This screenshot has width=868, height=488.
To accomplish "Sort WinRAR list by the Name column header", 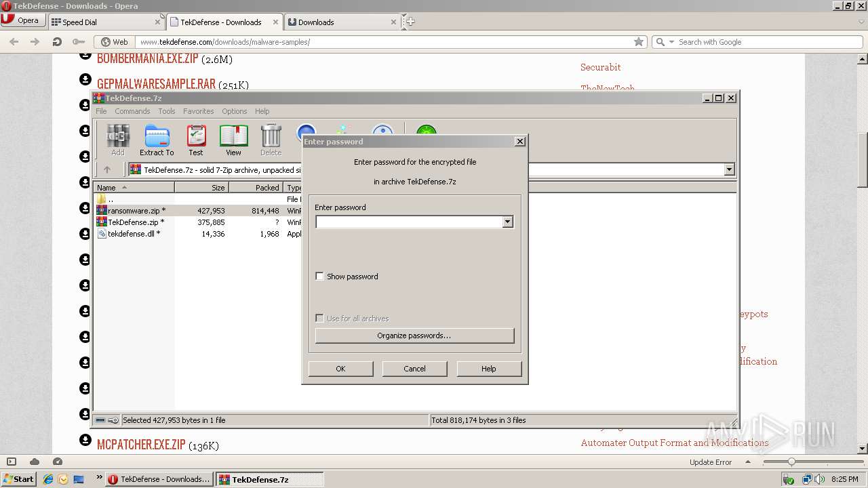I will [x=134, y=188].
